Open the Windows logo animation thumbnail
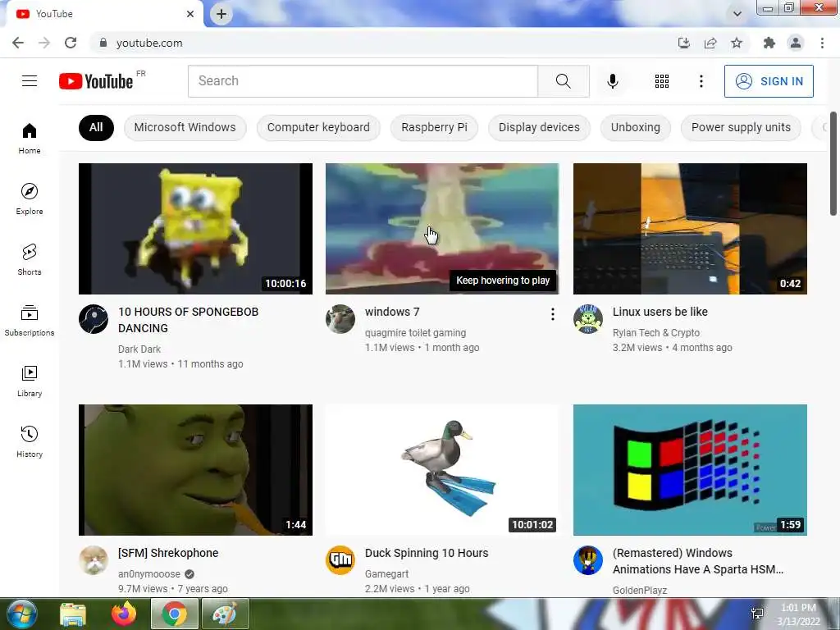Screen dimensions: 840x630 [690, 470]
